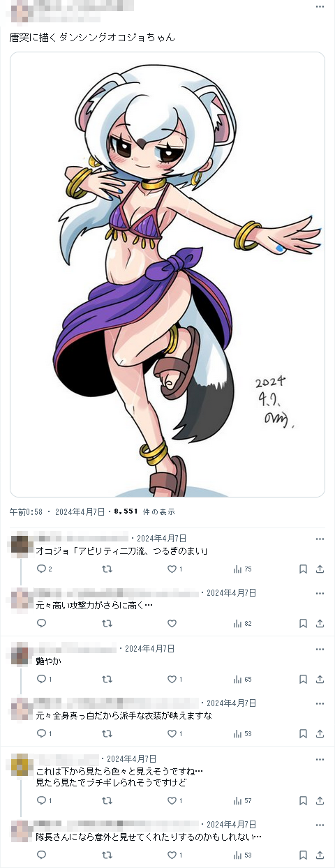Open more options on 'これは下から見たら' reply
This screenshot has width=335, height=868.
(x=320, y=758)
